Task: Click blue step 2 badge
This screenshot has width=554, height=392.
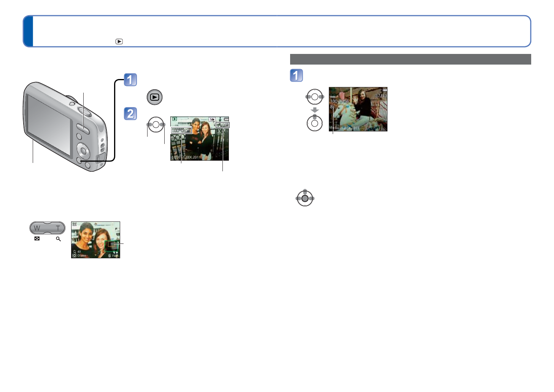Action: coord(130,114)
